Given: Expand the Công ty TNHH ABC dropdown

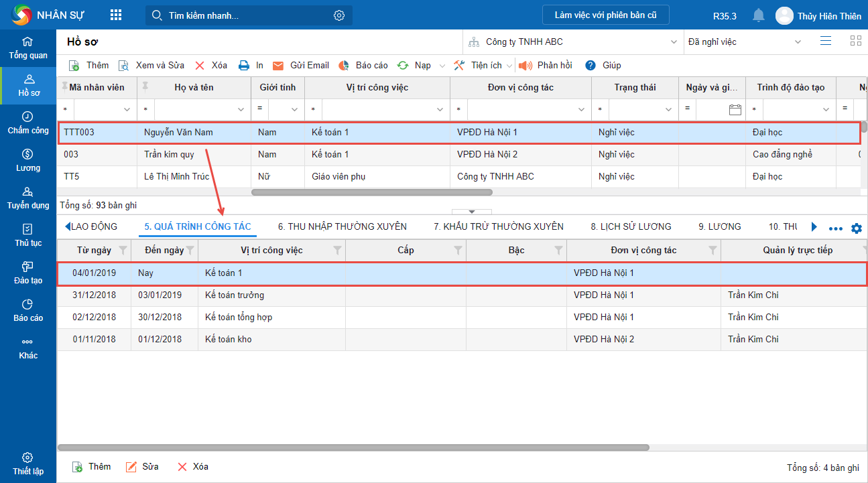Looking at the screenshot, I should 674,42.
